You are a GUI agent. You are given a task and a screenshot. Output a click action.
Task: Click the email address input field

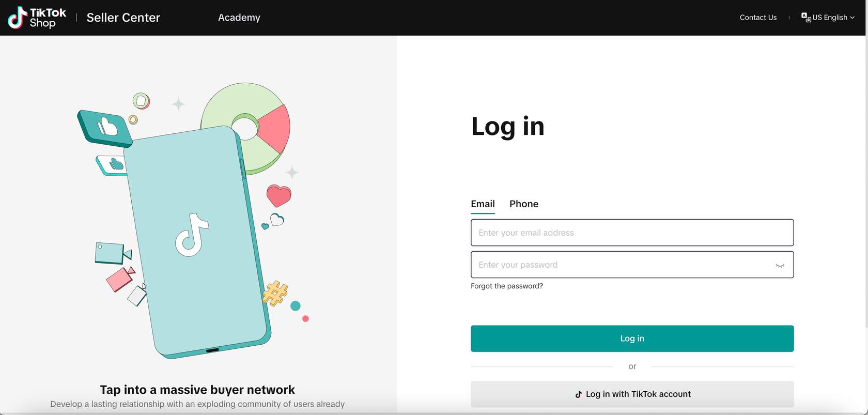[x=632, y=233]
